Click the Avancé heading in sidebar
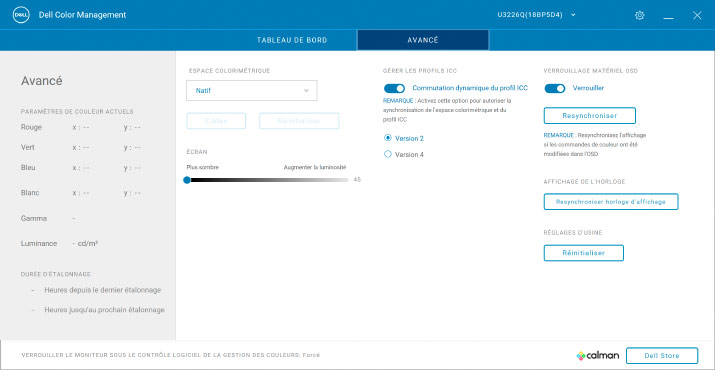 tap(41, 81)
